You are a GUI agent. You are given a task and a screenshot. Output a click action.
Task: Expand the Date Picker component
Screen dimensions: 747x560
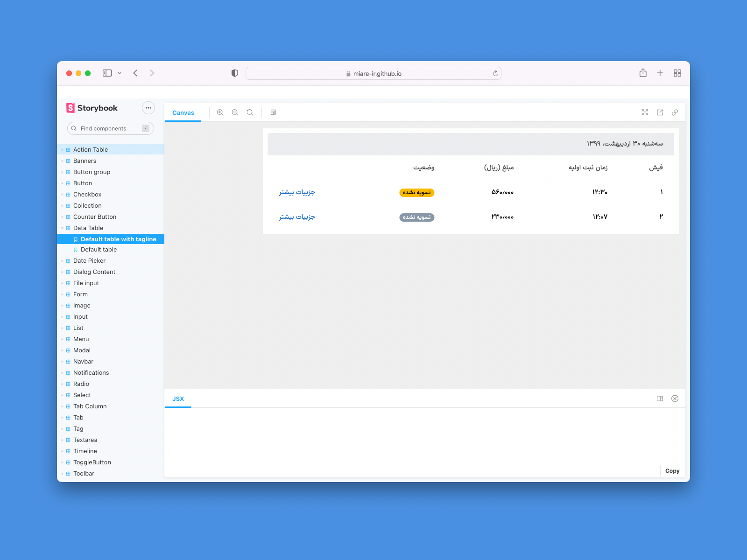tap(111, 260)
